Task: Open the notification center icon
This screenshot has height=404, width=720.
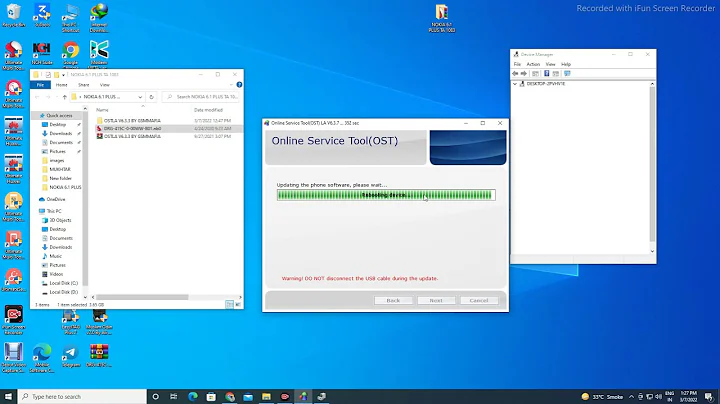Action: pyautogui.click(x=709, y=397)
